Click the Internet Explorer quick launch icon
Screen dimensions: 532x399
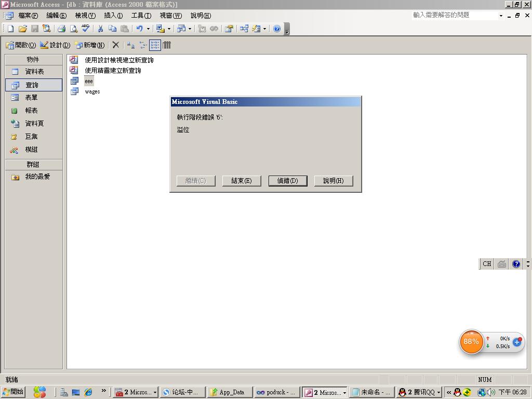88,392
